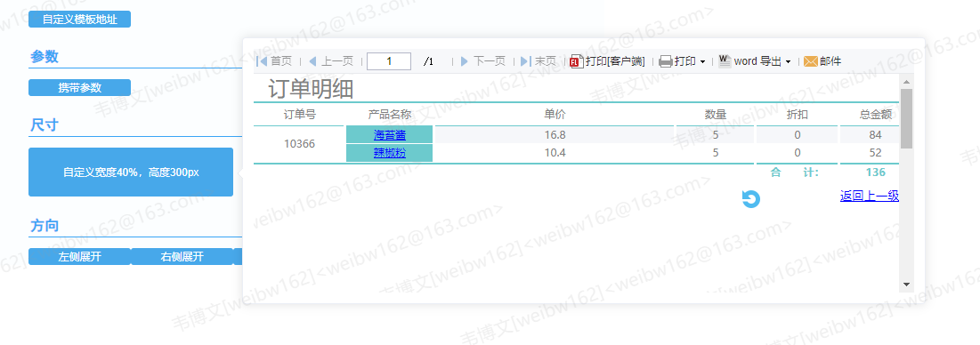Jump to last page via 末页 icon
This screenshot has height=345, width=980.
coord(526,61)
